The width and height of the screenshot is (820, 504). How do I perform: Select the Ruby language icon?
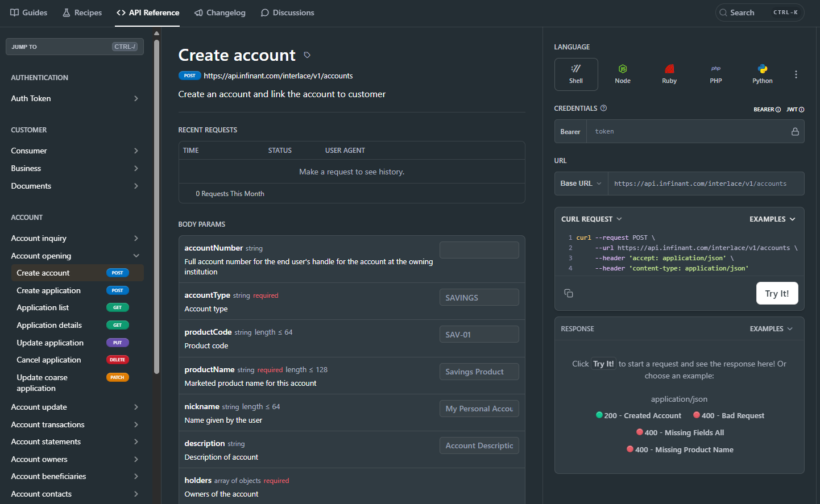pyautogui.click(x=669, y=74)
